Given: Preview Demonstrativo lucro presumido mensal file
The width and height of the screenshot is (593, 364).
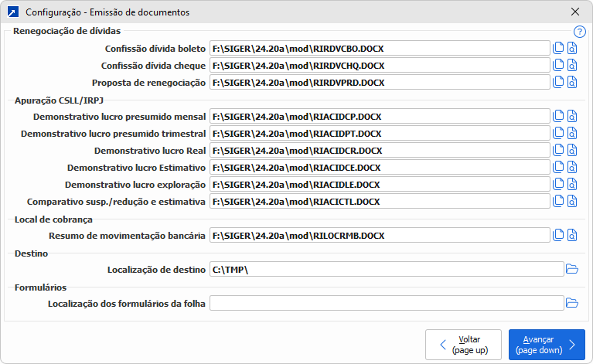Looking at the screenshot, I should pos(572,117).
